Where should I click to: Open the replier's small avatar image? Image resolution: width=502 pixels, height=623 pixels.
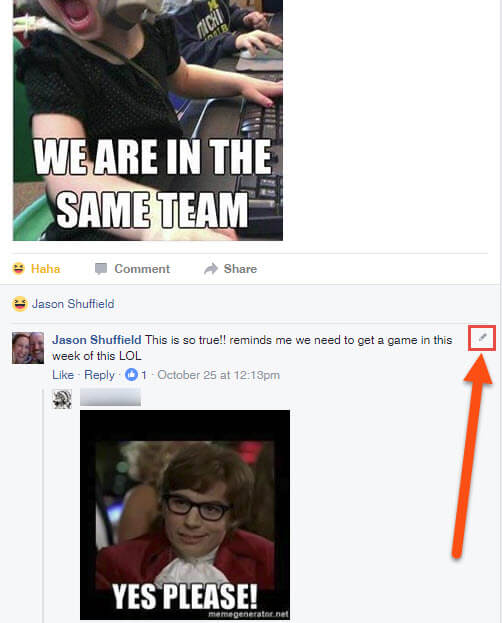tap(62, 399)
